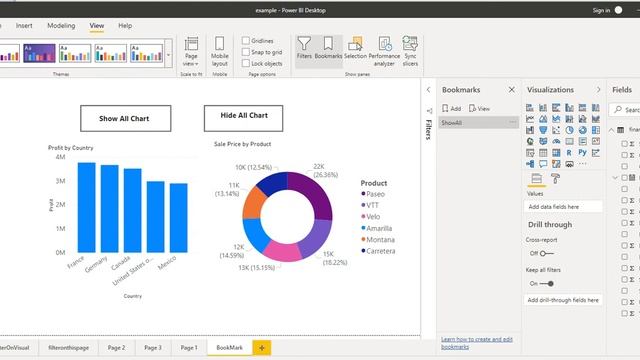Add a map (globe) visualization
Image resolution: width=640 pixels, height=360 pixels.
[x=530, y=141]
